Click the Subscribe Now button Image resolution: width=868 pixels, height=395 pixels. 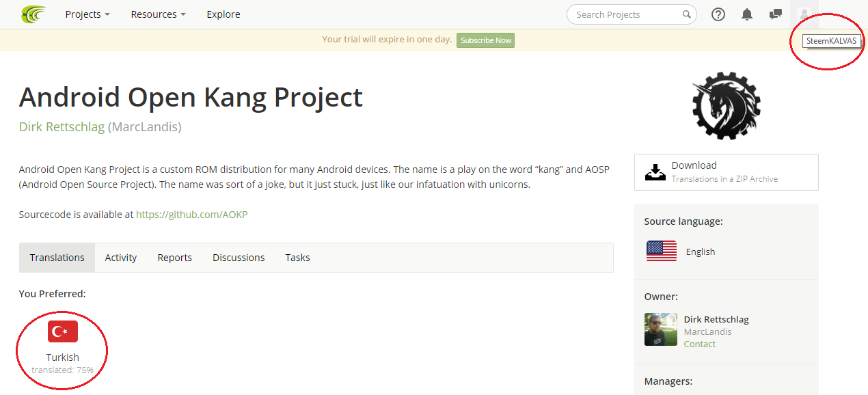(x=486, y=40)
